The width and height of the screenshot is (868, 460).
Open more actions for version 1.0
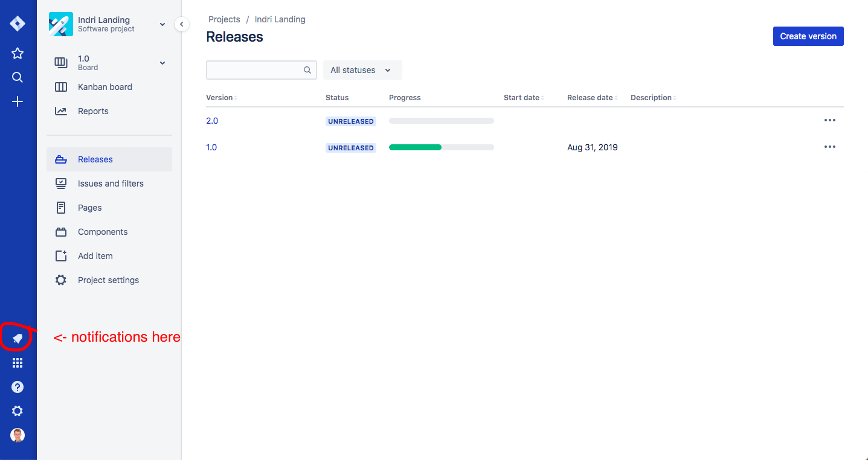click(830, 147)
